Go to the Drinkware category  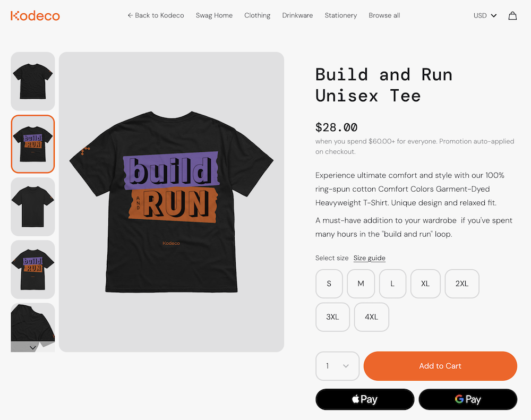(297, 15)
